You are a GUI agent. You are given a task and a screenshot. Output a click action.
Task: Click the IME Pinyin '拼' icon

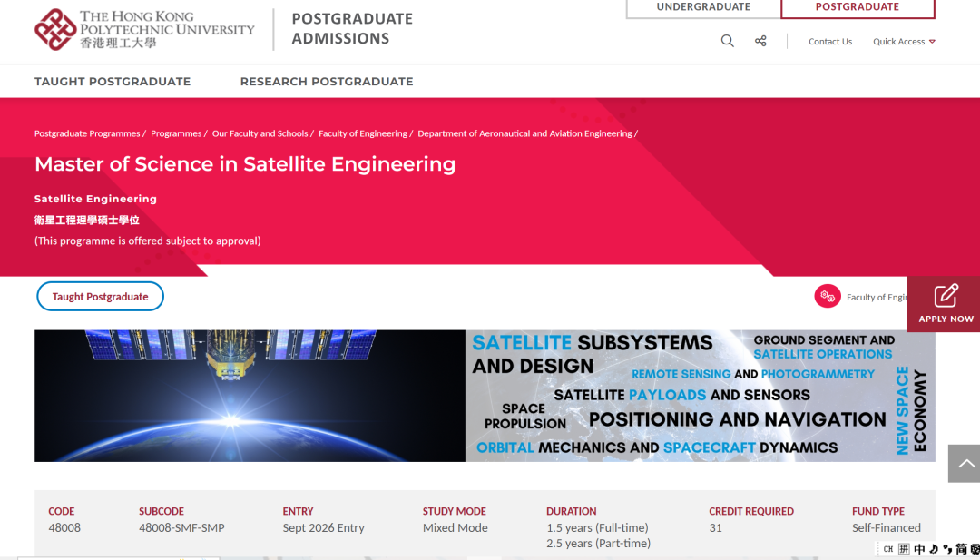tap(904, 549)
